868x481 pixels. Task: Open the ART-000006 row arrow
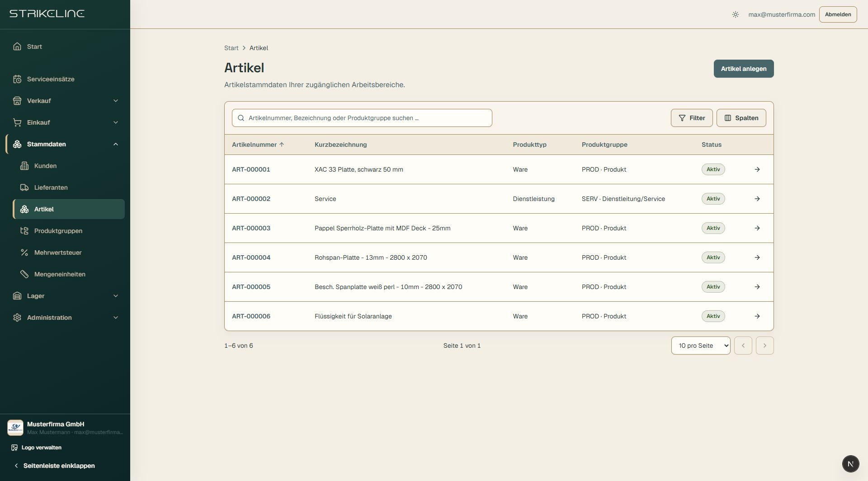[757, 316]
